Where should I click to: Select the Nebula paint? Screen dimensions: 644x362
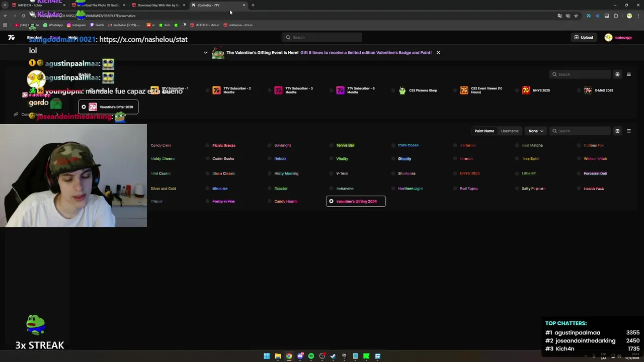280,159
